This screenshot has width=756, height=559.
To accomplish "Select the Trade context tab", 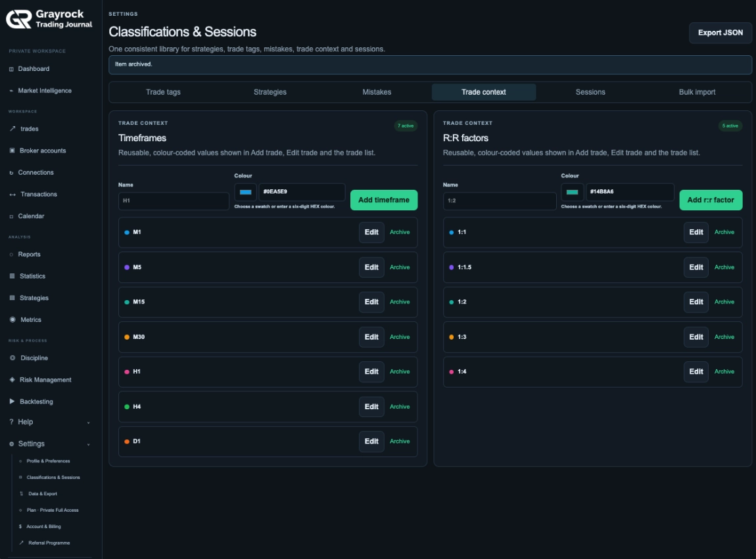I will (484, 92).
